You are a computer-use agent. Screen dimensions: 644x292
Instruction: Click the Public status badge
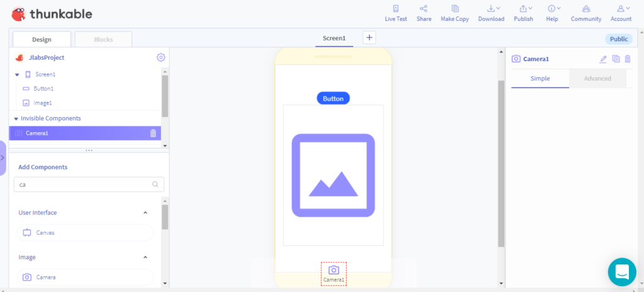[619, 39]
